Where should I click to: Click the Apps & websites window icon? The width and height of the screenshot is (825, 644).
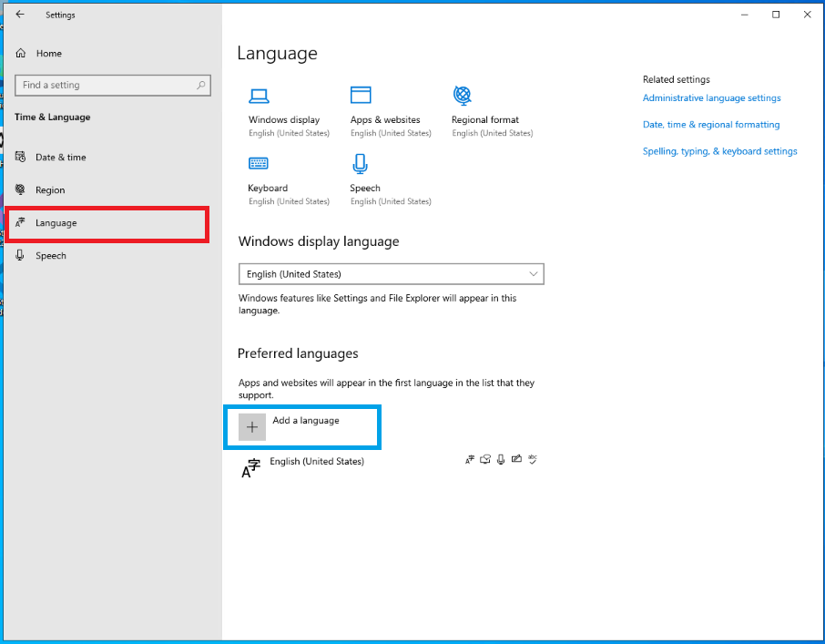361,96
